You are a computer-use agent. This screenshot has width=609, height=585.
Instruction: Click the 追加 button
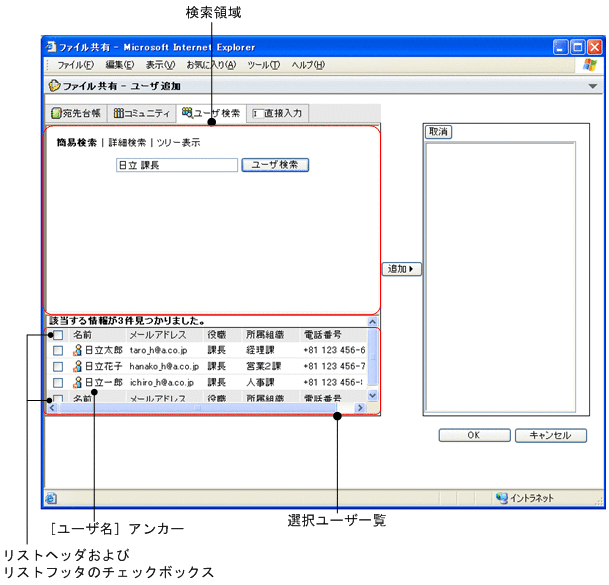click(402, 269)
